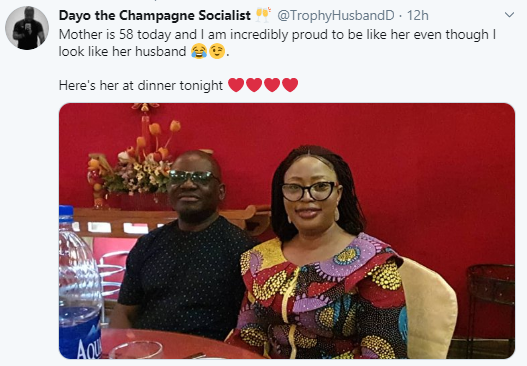
Task: Click the Dayo the Champagne Socialist name
Action: point(155,15)
